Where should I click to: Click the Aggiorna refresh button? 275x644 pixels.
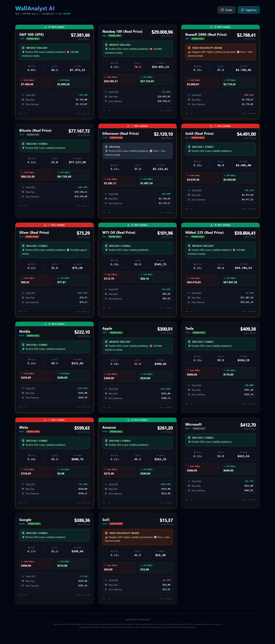pos(248,10)
